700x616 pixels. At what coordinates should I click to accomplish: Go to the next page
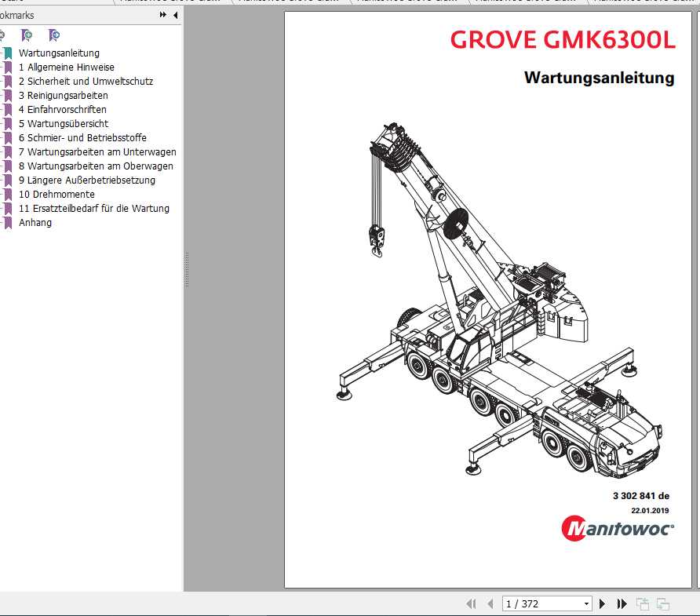coord(602,603)
